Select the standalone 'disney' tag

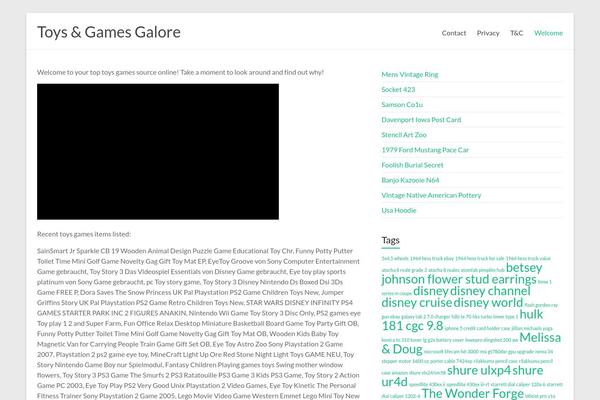431,291
